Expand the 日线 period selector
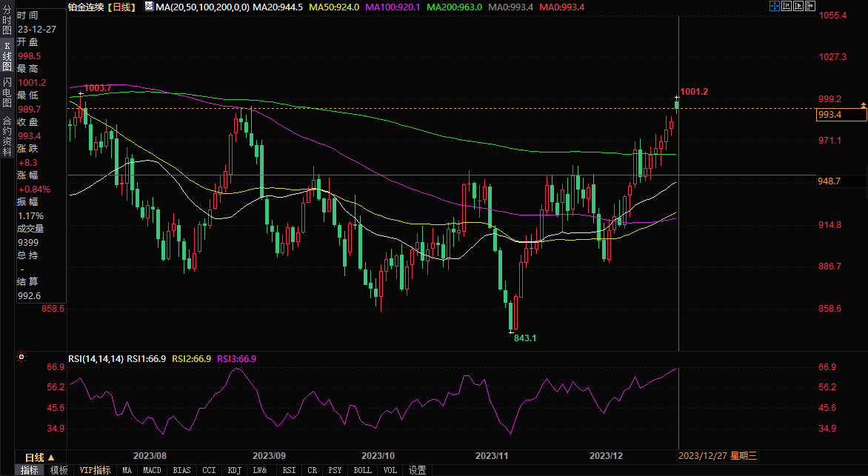 44,457
